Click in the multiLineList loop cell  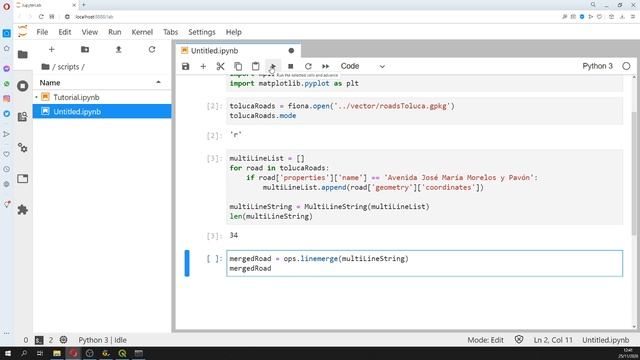(x=424, y=187)
